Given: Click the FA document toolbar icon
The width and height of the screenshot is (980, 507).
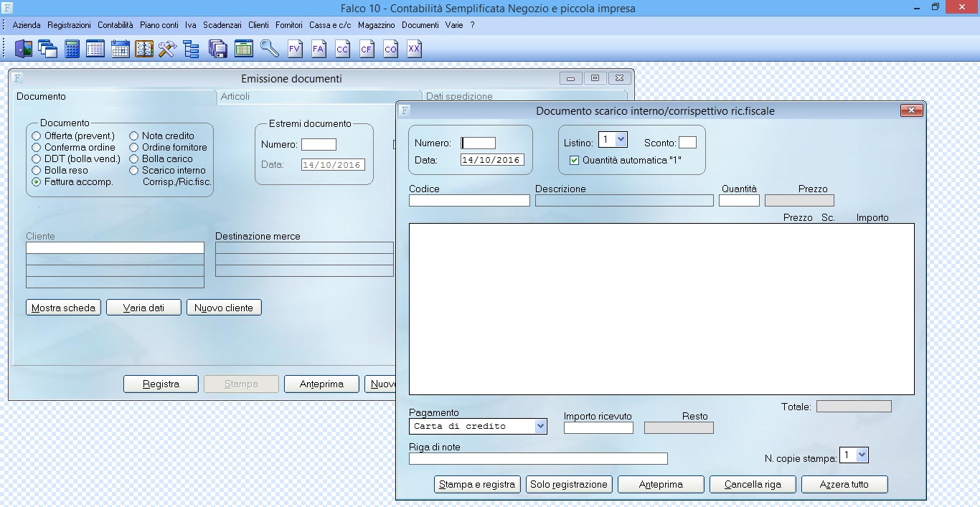Looking at the screenshot, I should (x=319, y=49).
